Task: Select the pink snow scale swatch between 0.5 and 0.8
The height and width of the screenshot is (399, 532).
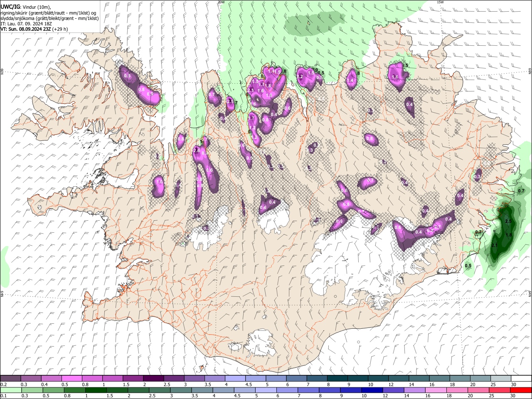Action: 72,379
